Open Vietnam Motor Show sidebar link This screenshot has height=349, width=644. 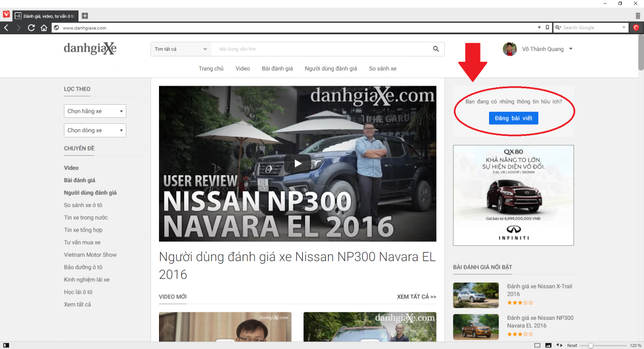click(x=90, y=255)
